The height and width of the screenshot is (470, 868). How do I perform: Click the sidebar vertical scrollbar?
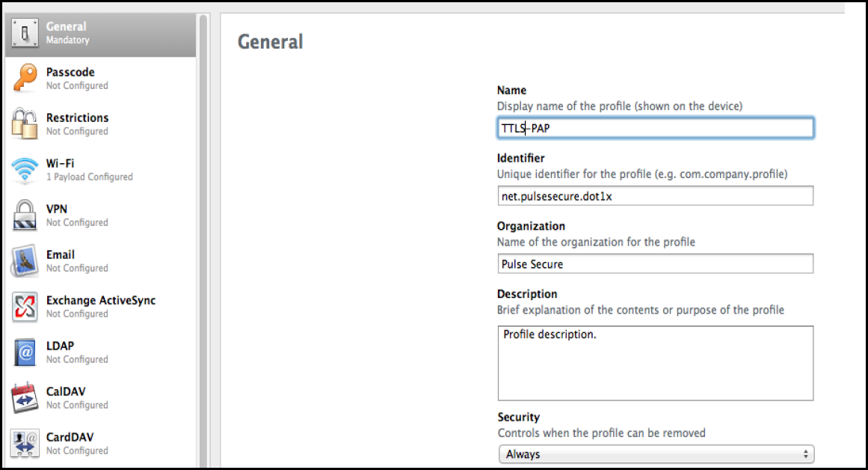coord(203,242)
